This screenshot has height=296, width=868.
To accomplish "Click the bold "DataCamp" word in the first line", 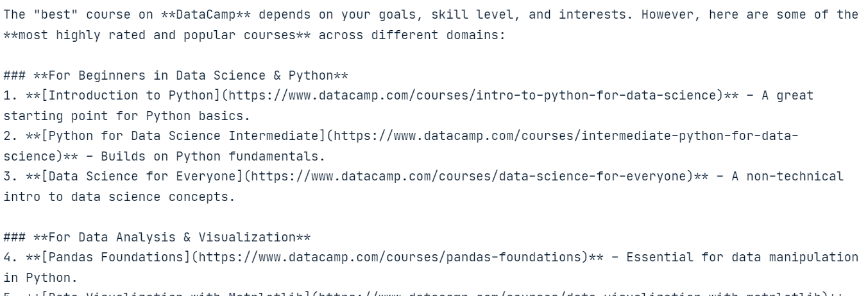I will [x=207, y=15].
